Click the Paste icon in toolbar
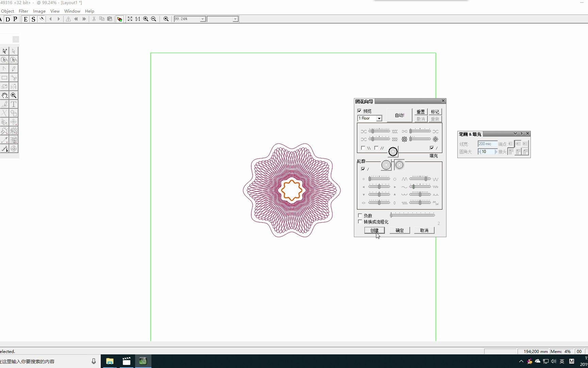The width and height of the screenshot is (588, 368). (x=110, y=19)
